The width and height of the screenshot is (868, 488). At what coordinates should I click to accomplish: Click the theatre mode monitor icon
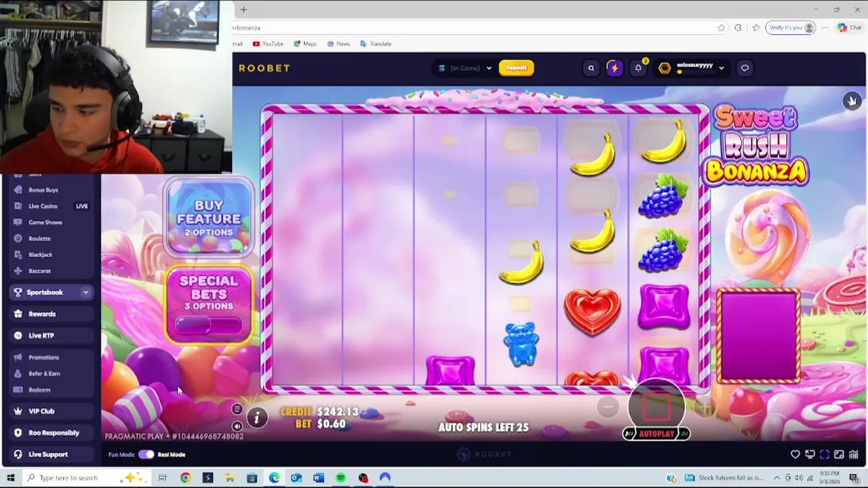810,455
